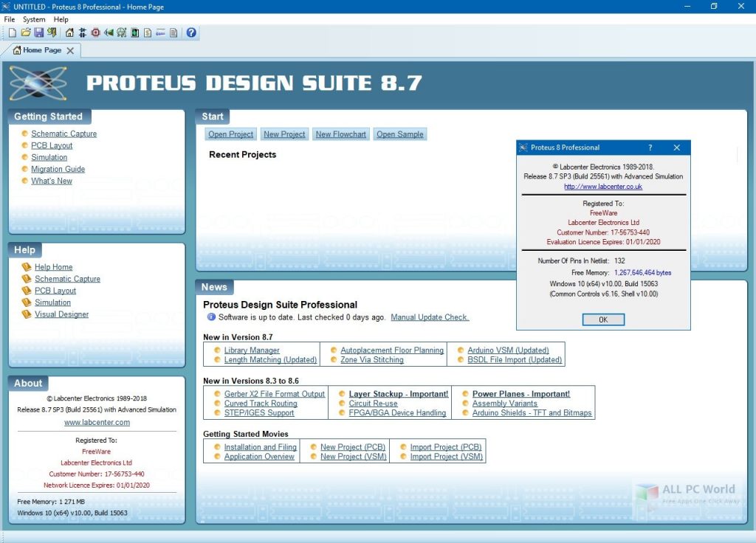This screenshot has height=543, width=756.
Task: Click the Home Page toolbar icon
Action: click(69, 32)
